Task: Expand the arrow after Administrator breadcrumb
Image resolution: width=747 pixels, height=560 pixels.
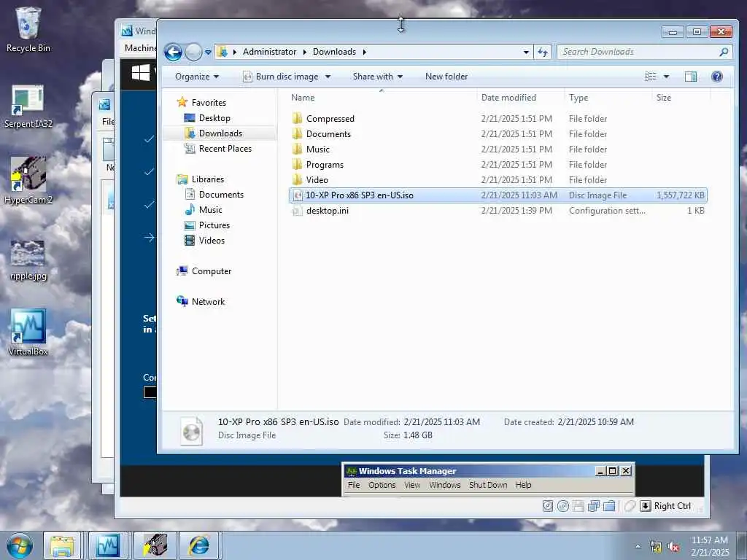Action: coord(305,52)
